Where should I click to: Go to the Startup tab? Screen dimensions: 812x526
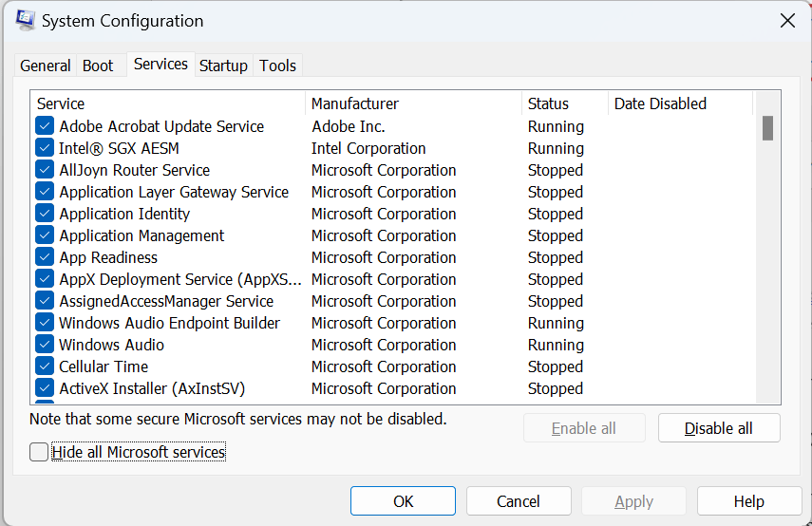click(x=224, y=66)
